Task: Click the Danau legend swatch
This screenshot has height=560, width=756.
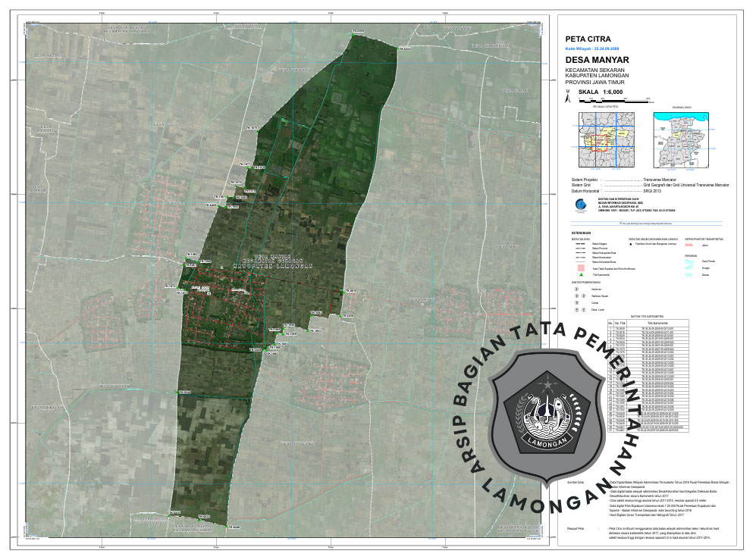Action: pyautogui.click(x=690, y=274)
